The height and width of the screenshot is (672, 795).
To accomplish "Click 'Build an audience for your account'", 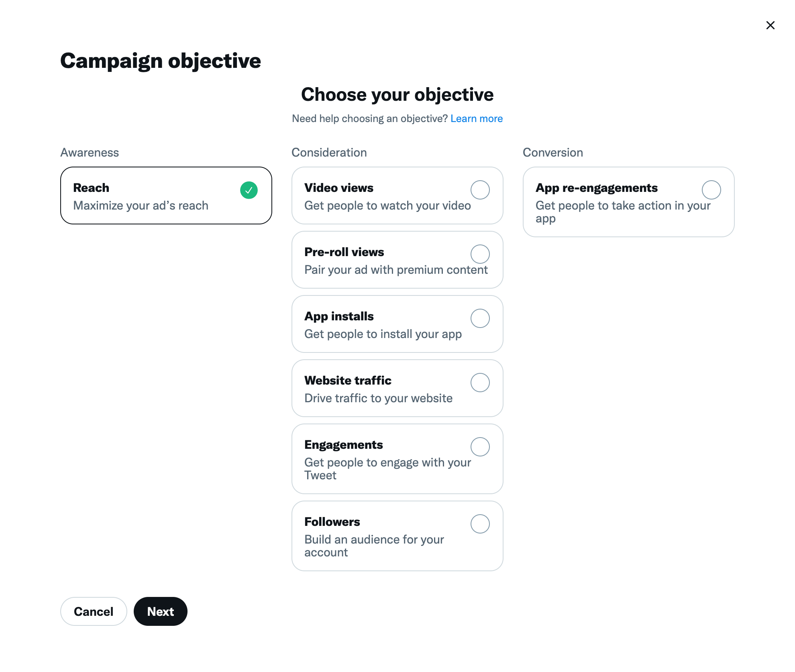I will coord(374,546).
